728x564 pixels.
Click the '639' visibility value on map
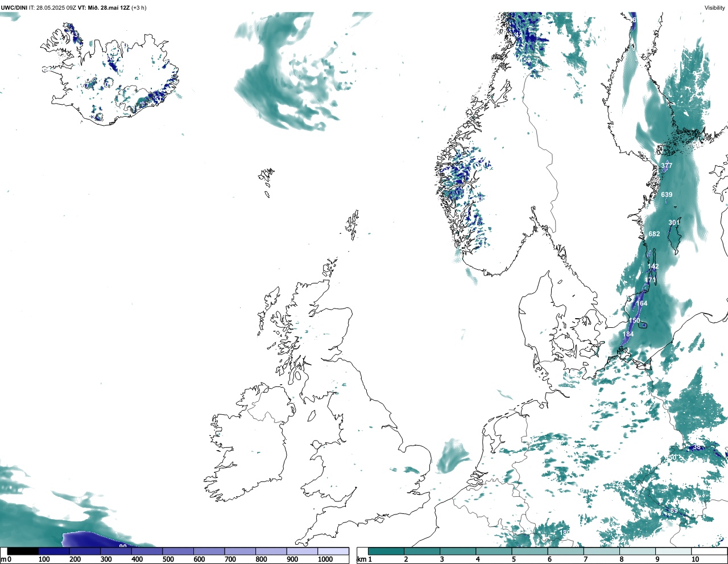[667, 195]
